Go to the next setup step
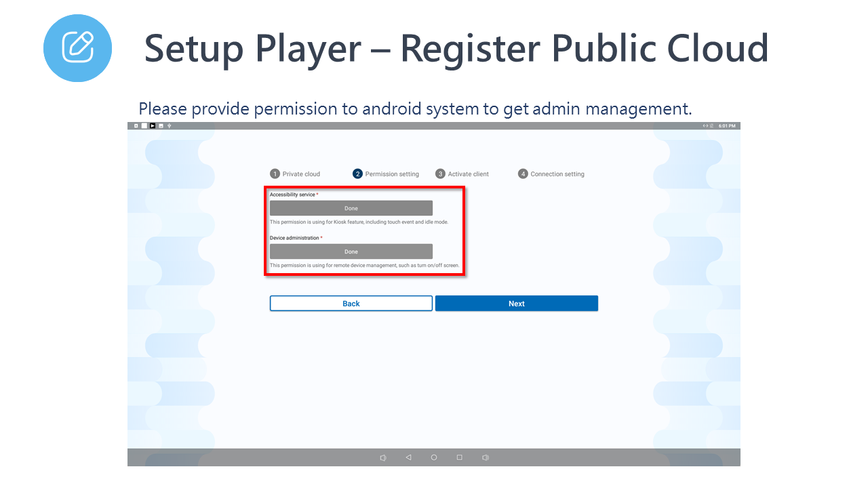 point(516,304)
